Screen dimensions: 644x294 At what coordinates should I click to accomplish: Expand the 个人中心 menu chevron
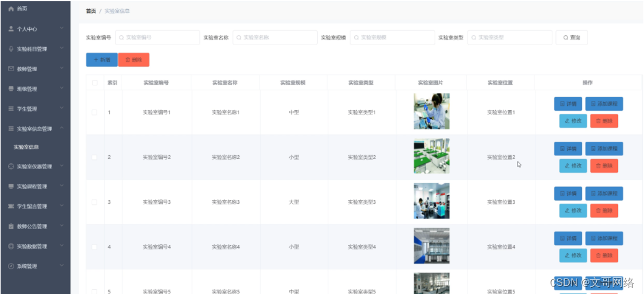[x=61, y=28]
